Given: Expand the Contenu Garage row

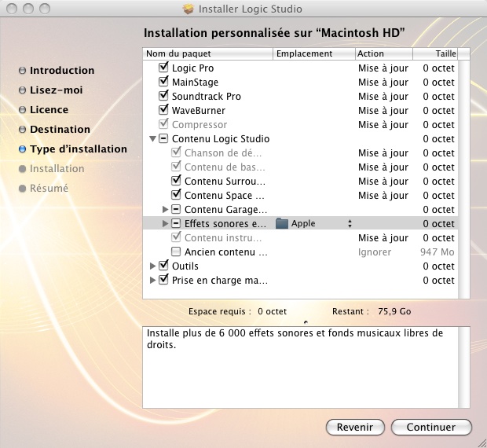Looking at the screenshot, I should coord(165,210).
